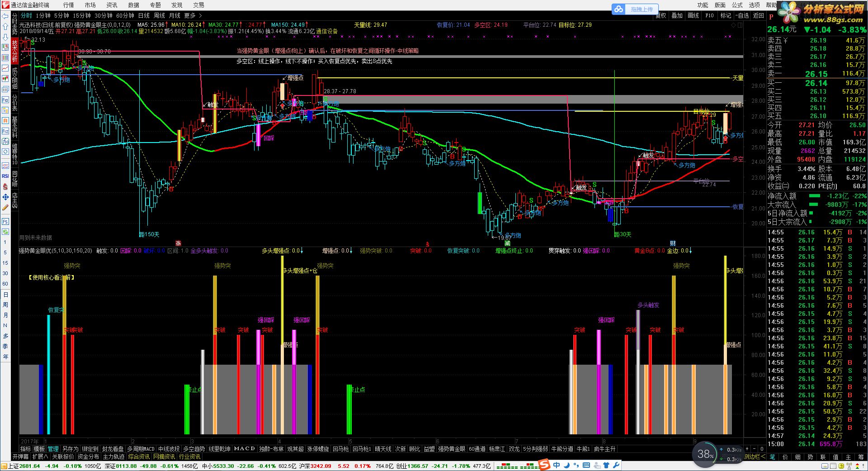Click the RSI indicator icon in sidebar
Screen dimensions: 868x471
coord(5,176)
